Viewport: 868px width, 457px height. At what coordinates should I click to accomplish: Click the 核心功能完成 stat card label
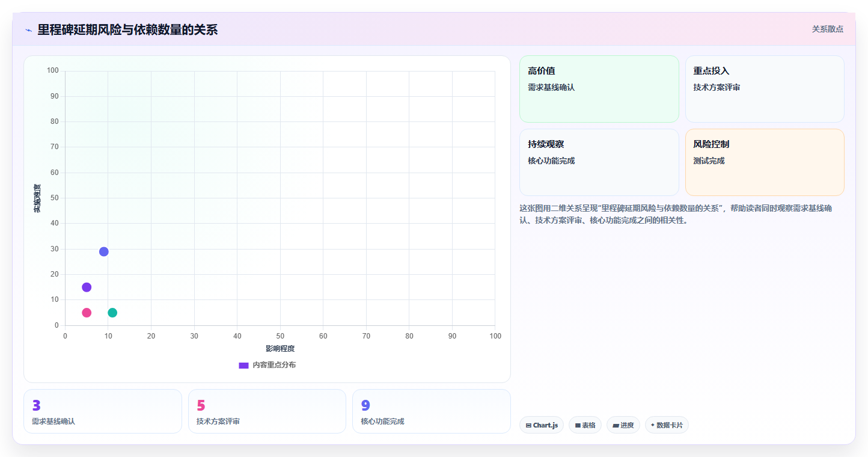point(382,422)
